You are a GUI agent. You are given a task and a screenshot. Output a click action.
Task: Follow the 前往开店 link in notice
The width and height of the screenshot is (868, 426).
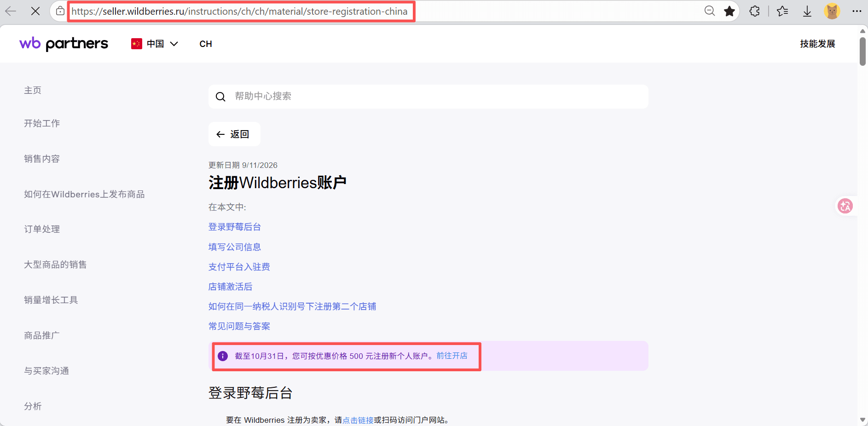[x=452, y=356]
